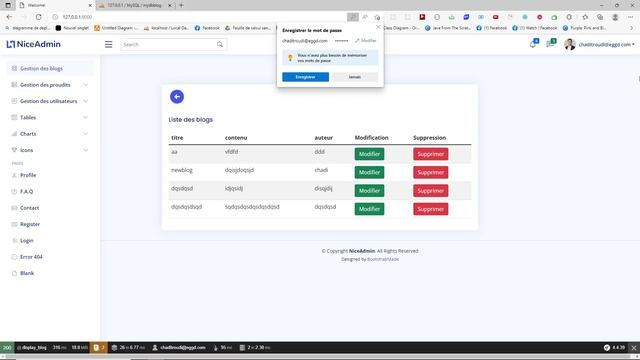Click the NiceAdmin logo
Image resolution: width=640 pixels, height=360 pixels.
click(33, 44)
